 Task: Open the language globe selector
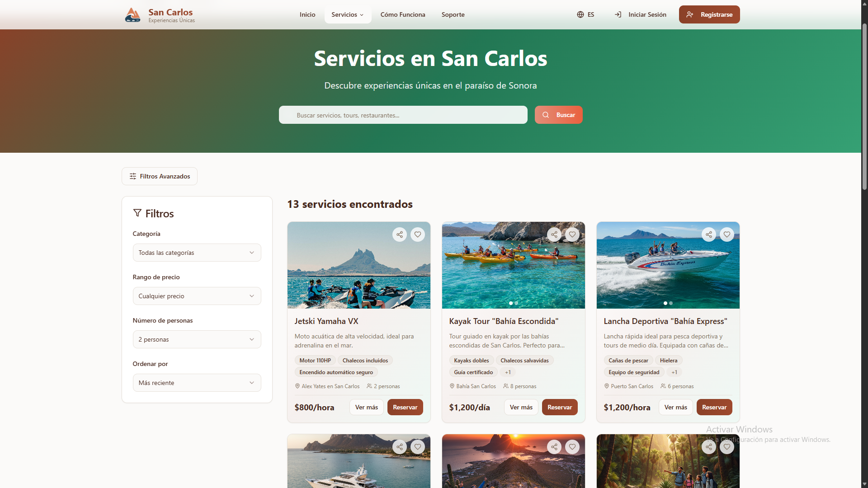(x=580, y=14)
